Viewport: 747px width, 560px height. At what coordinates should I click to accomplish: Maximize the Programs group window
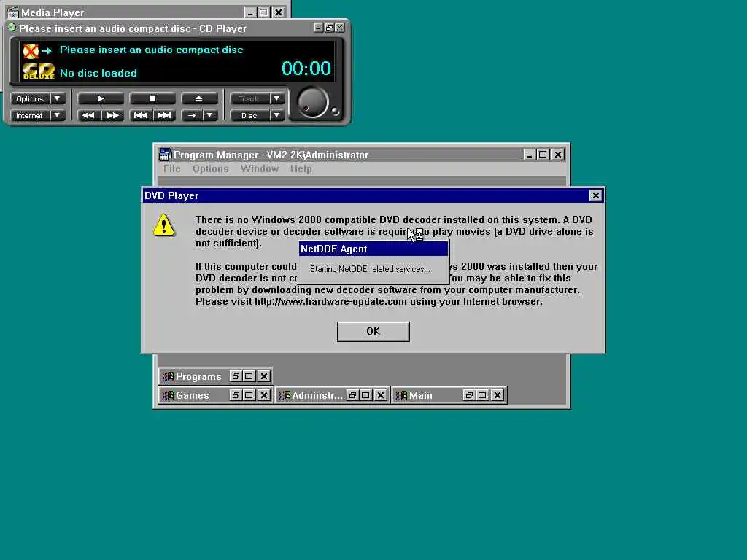(x=249, y=376)
